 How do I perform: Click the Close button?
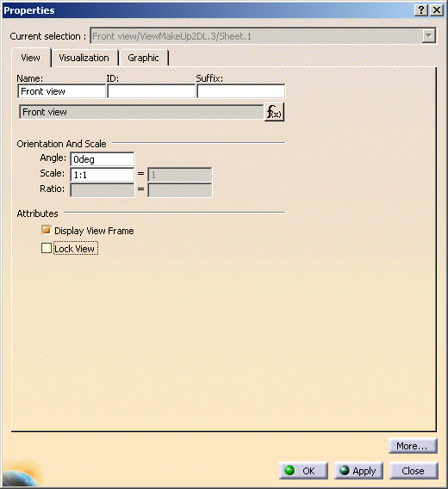(414, 470)
